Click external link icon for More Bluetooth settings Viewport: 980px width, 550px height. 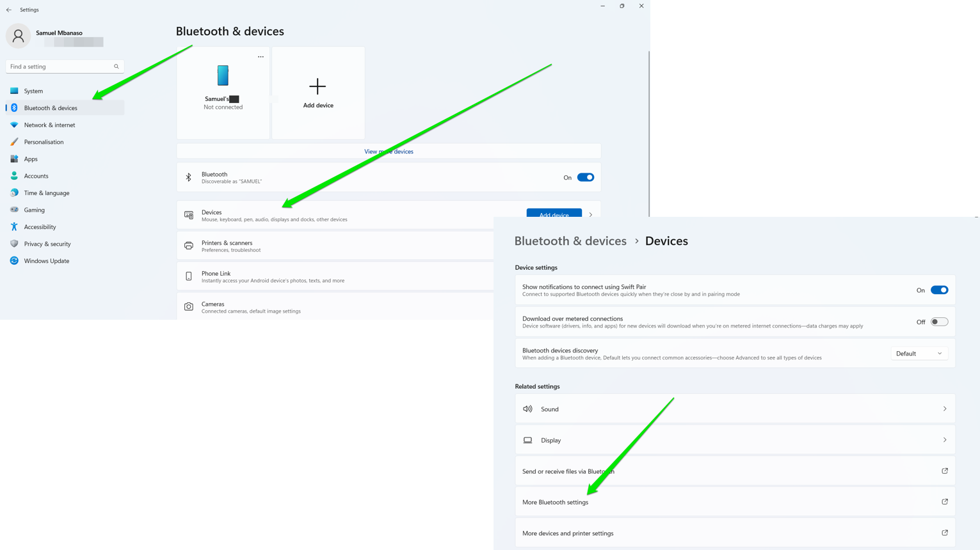pos(945,502)
